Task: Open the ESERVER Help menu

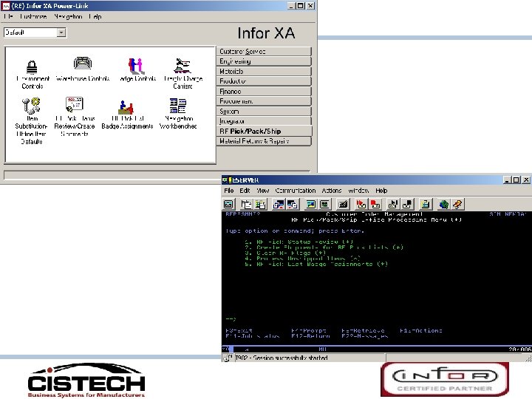Action: click(381, 191)
